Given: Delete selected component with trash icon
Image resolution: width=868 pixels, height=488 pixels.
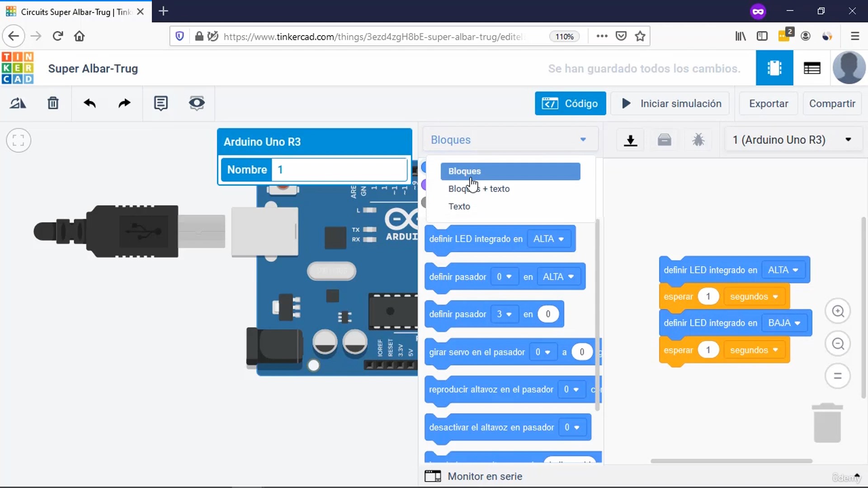Looking at the screenshot, I should click(x=53, y=103).
